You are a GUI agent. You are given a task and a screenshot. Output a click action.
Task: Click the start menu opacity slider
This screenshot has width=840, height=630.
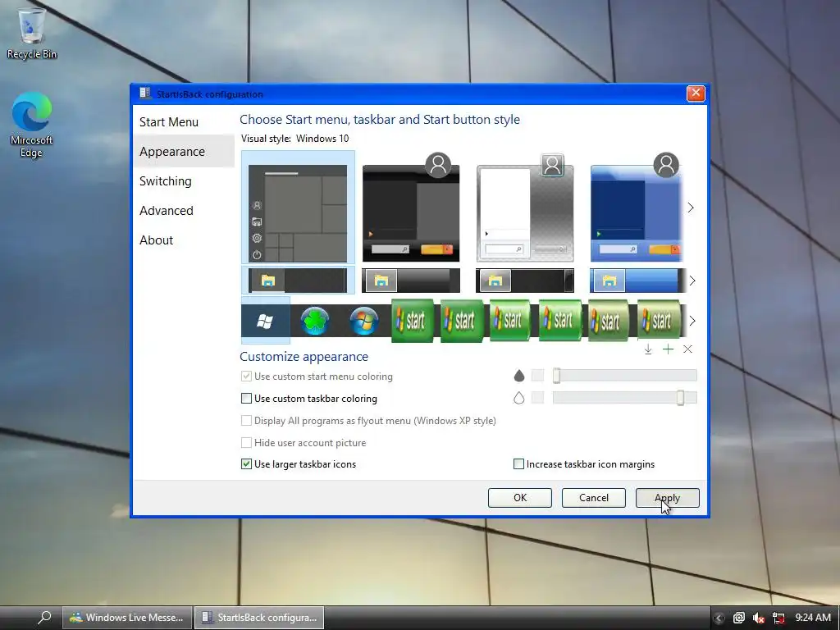click(x=624, y=376)
